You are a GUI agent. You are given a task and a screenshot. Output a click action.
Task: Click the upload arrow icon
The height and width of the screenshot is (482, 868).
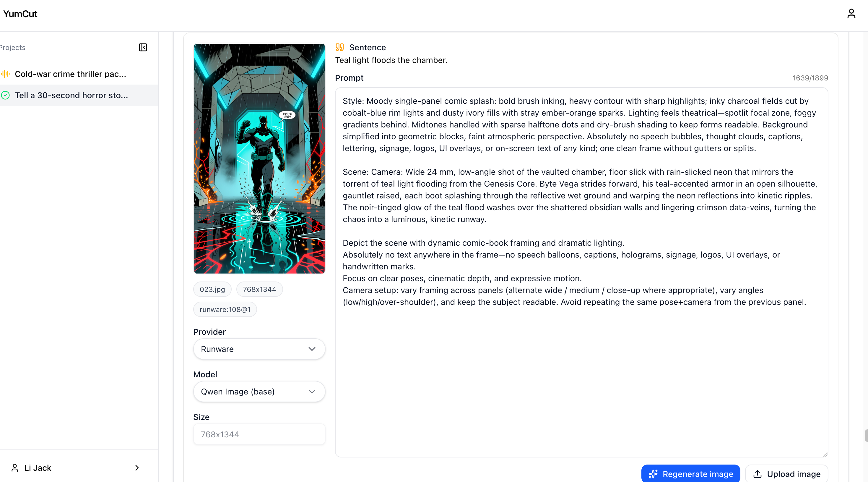click(x=758, y=474)
